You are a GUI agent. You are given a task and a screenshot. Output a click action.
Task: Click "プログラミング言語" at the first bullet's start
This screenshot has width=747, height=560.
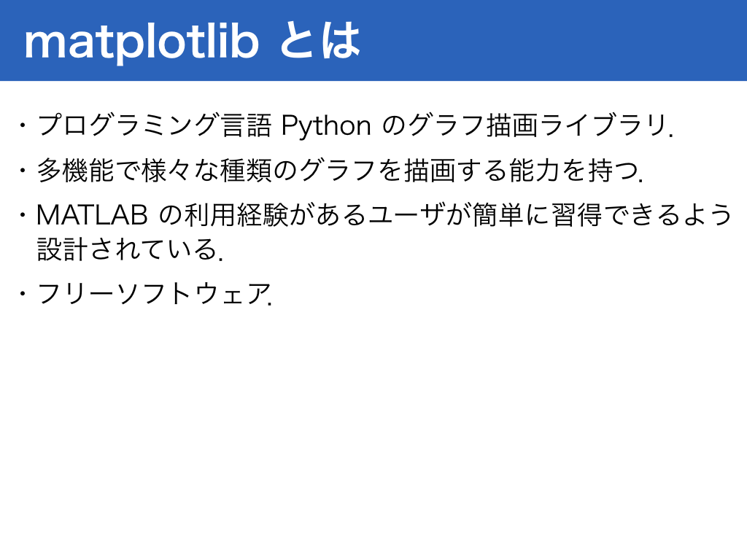click(155, 125)
